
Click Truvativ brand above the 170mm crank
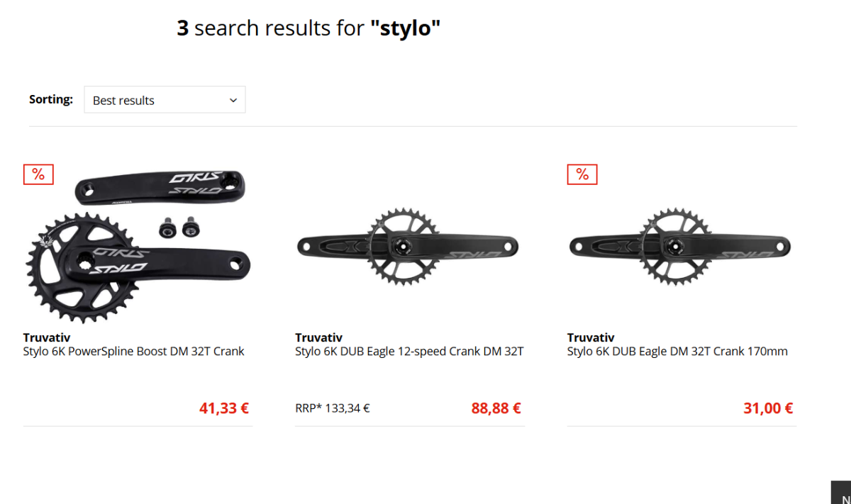pyautogui.click(x=591, y=337)
